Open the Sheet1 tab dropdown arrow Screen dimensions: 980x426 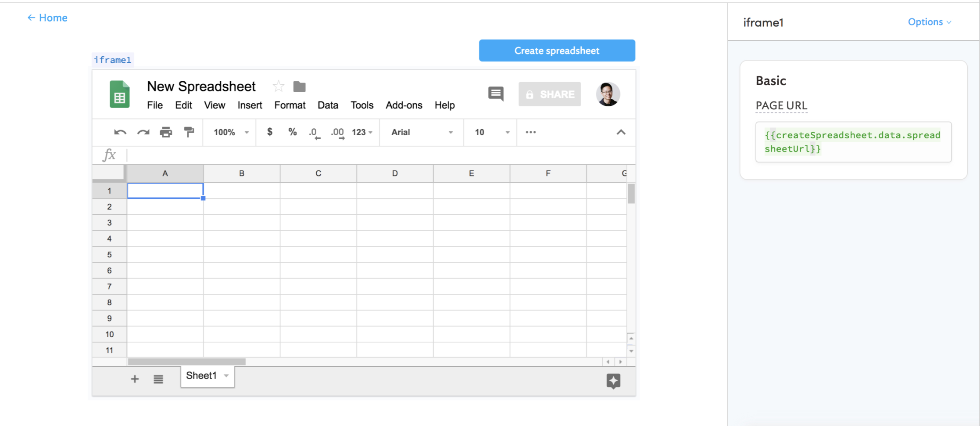[x=226, y=376]
